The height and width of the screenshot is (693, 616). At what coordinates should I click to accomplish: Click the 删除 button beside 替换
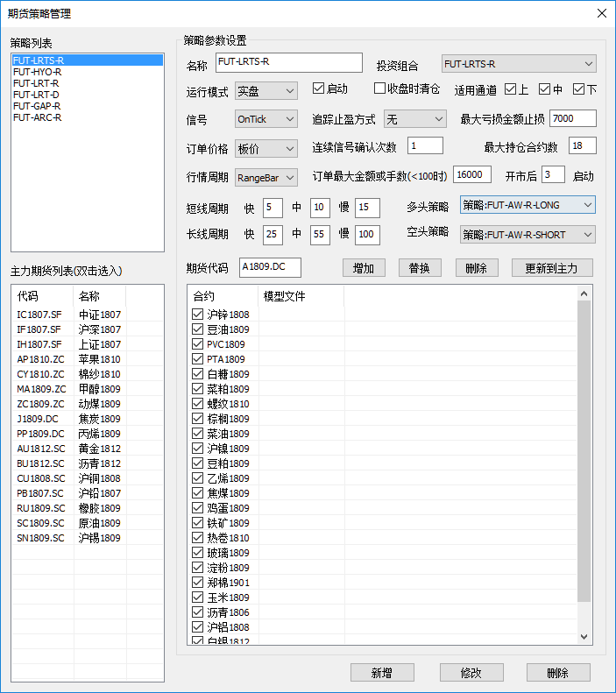pos(477,268)
